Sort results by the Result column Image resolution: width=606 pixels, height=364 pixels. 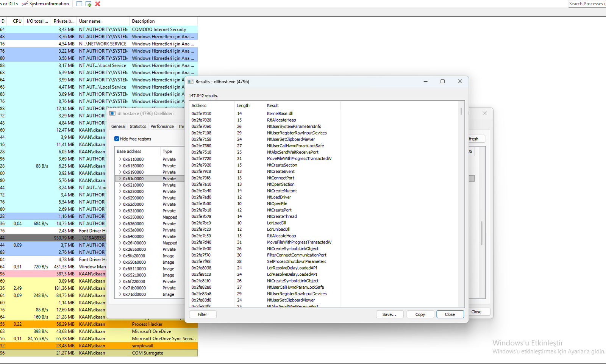pos(303,106)
